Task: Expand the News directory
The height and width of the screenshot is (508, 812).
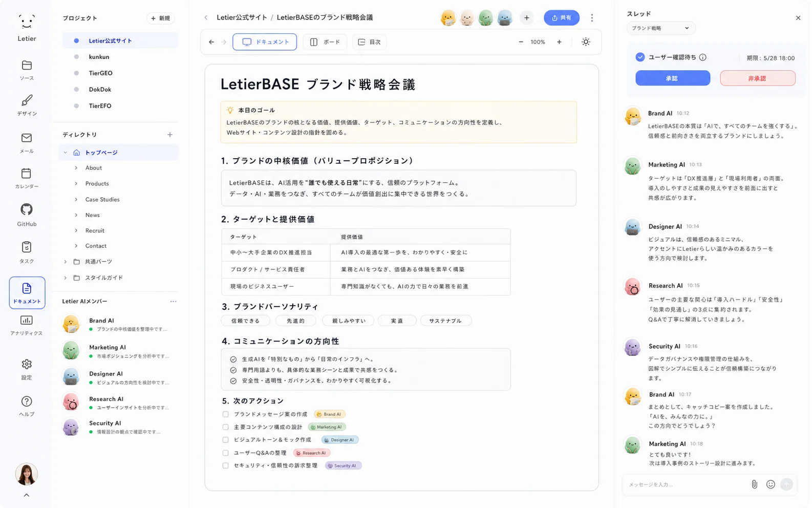Action: pyautogui.click(x=76, y=215)
